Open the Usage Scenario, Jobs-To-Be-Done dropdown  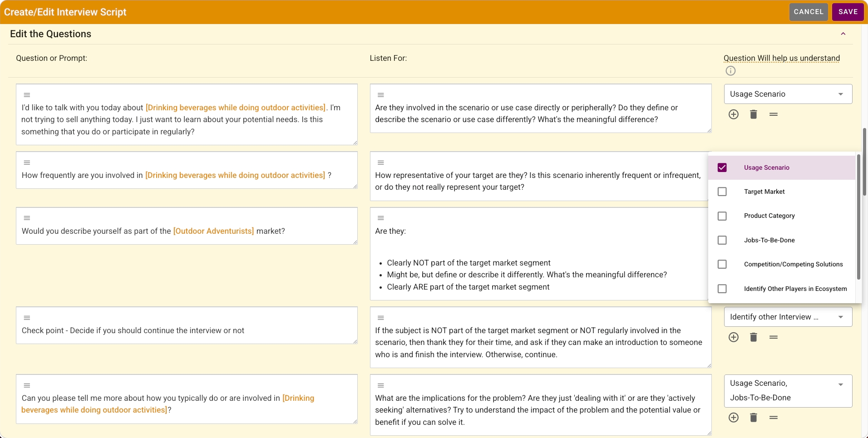[x=788, y=391]
